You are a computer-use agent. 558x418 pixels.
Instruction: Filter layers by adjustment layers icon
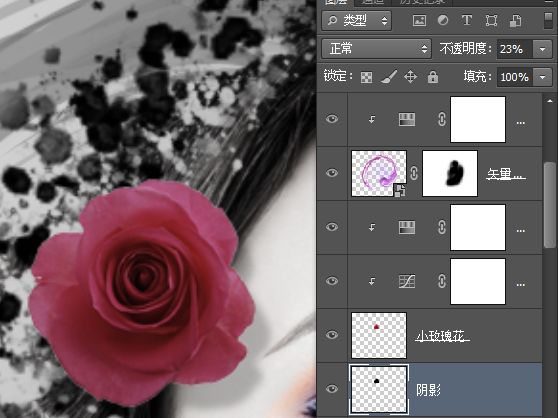click(x=443, y=20)
